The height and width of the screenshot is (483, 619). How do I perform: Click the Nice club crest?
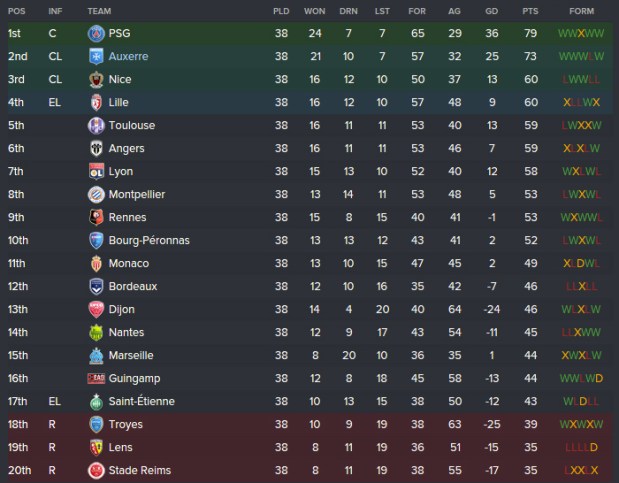click(x=96, y=80)
